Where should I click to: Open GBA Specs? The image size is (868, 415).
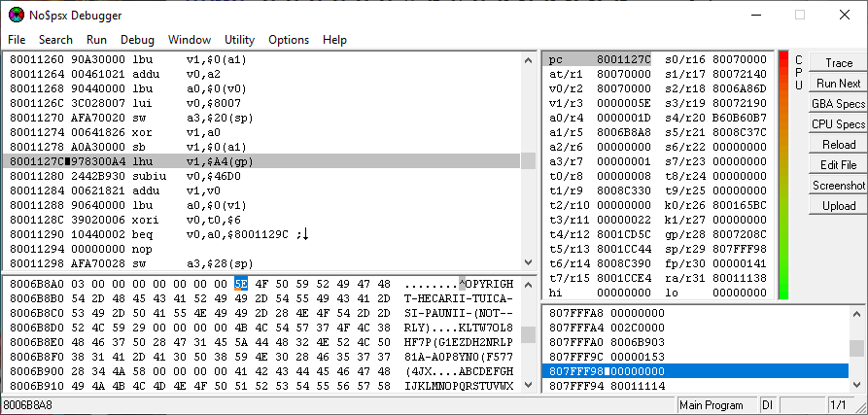click(x=838, y=104)
